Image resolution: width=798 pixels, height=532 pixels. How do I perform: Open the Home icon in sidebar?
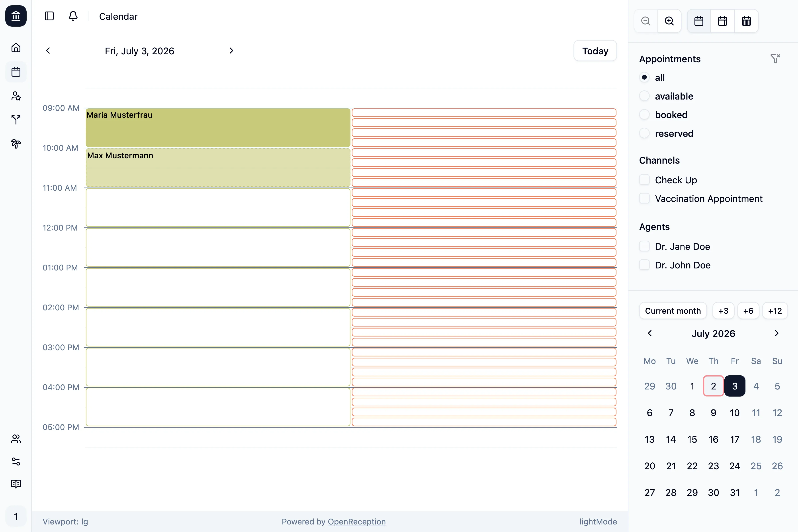[x=16, y=48]
